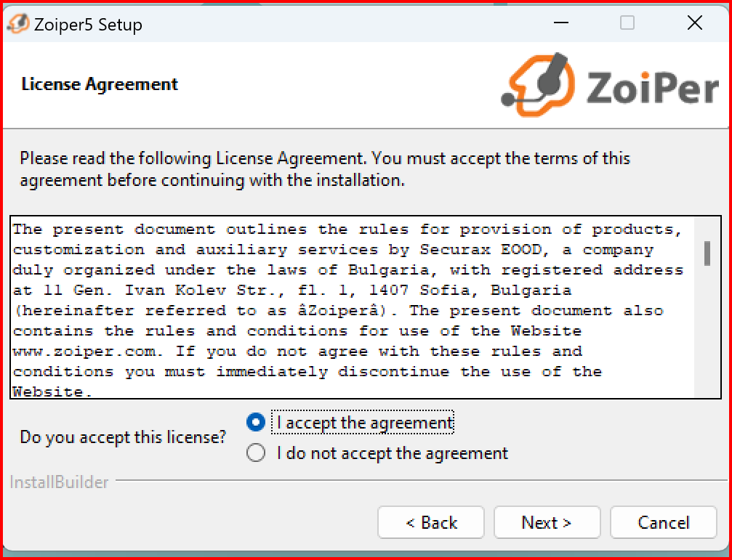Image resolution: width=732 pixels, height=560 pixels.
Task: Click "Do you accept this license?" text
Action: click(124, 437)
